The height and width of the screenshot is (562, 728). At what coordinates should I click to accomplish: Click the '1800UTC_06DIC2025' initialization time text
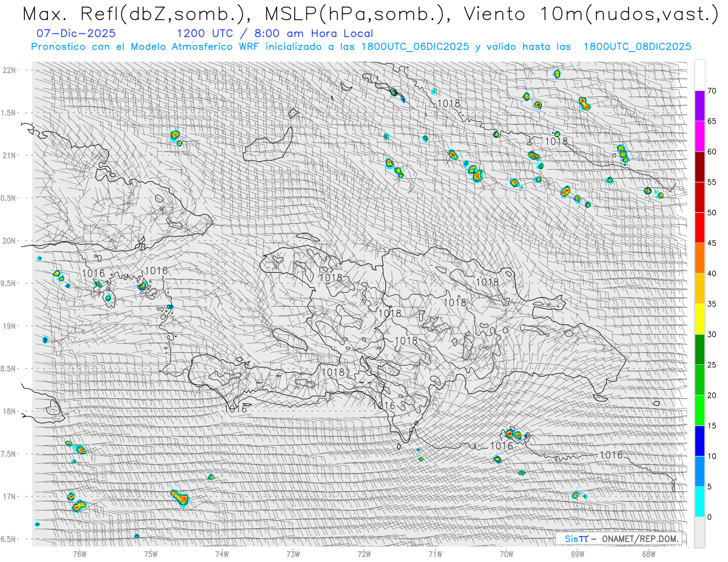tap(415, 47)
